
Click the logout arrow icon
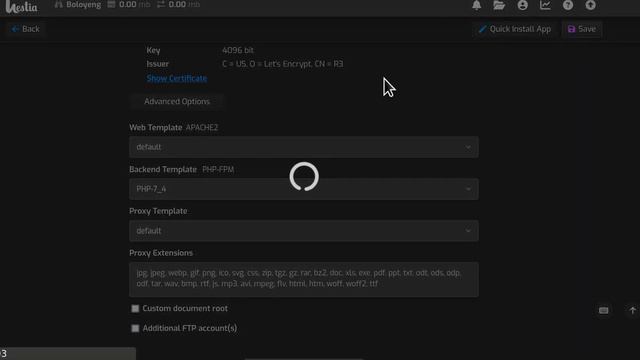(590, 5)
